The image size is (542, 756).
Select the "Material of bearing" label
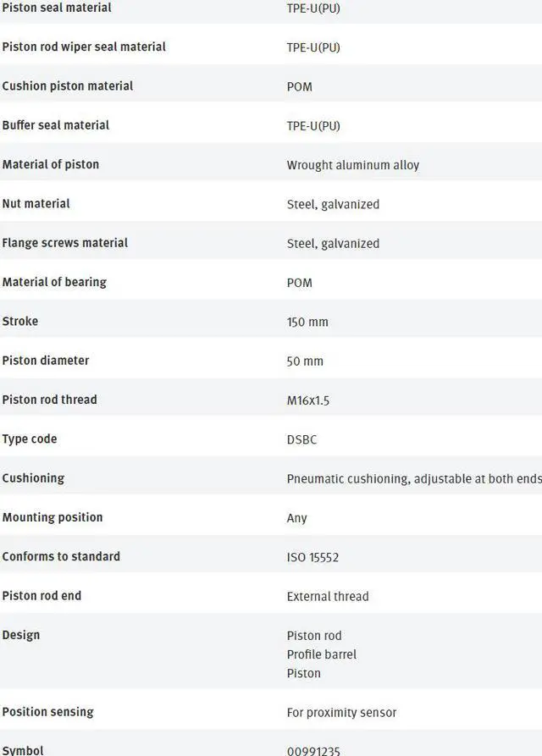(54, 282)
